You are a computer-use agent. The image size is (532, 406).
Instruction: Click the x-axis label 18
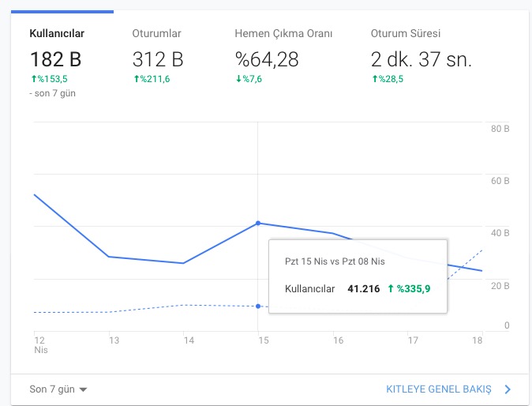click(478, 340)
